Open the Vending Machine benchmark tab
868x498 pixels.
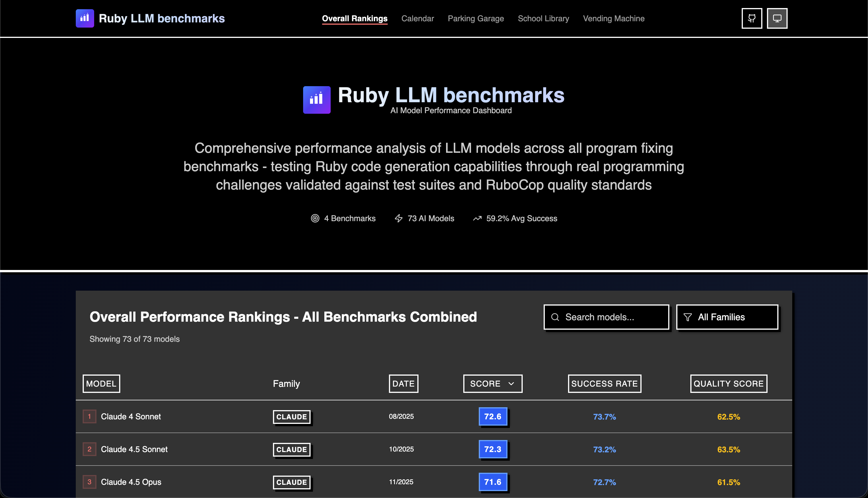[613, 18]
